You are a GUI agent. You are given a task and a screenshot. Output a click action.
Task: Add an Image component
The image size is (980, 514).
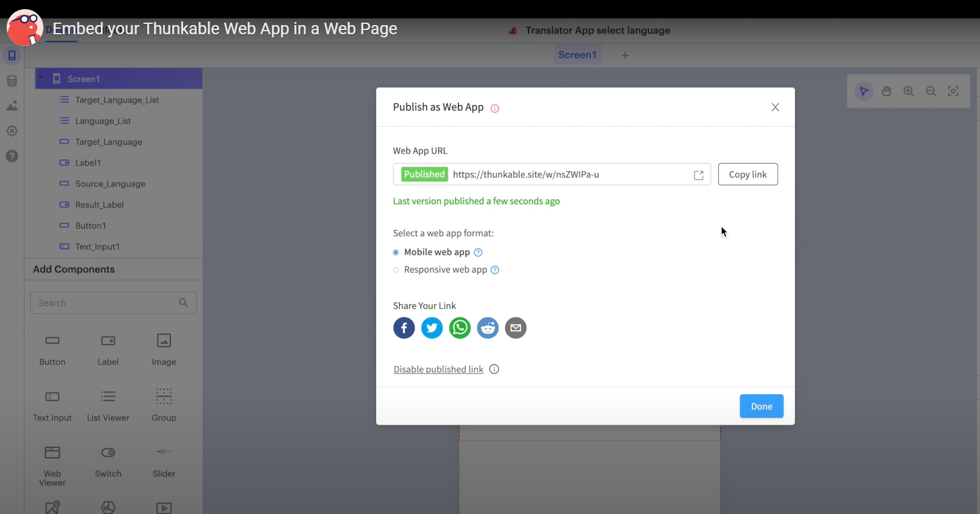point(164,350)
